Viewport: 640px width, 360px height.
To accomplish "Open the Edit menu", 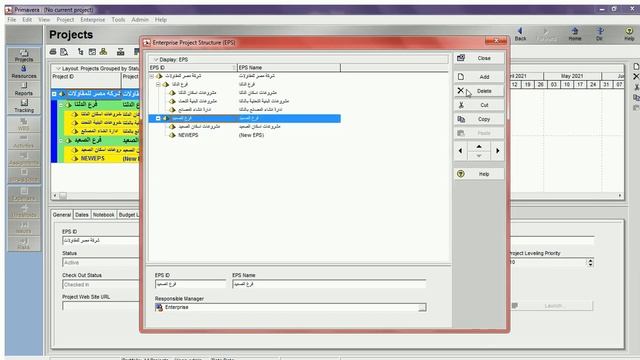I will click(27, 20).
